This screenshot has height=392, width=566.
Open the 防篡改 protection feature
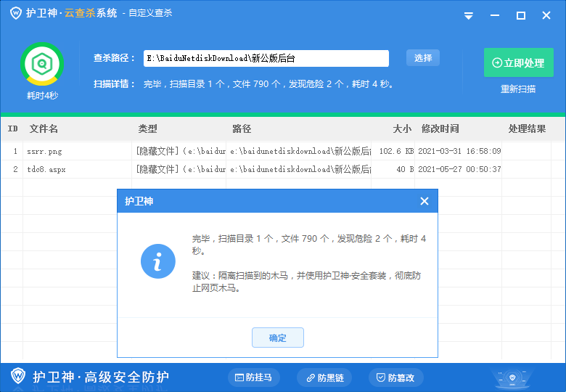click(395, 377)
